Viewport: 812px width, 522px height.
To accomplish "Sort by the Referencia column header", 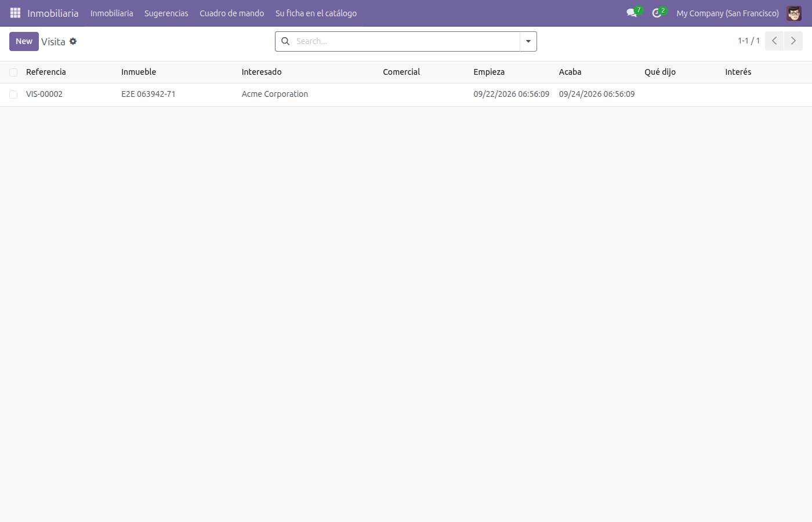I will tap(46, 72).
